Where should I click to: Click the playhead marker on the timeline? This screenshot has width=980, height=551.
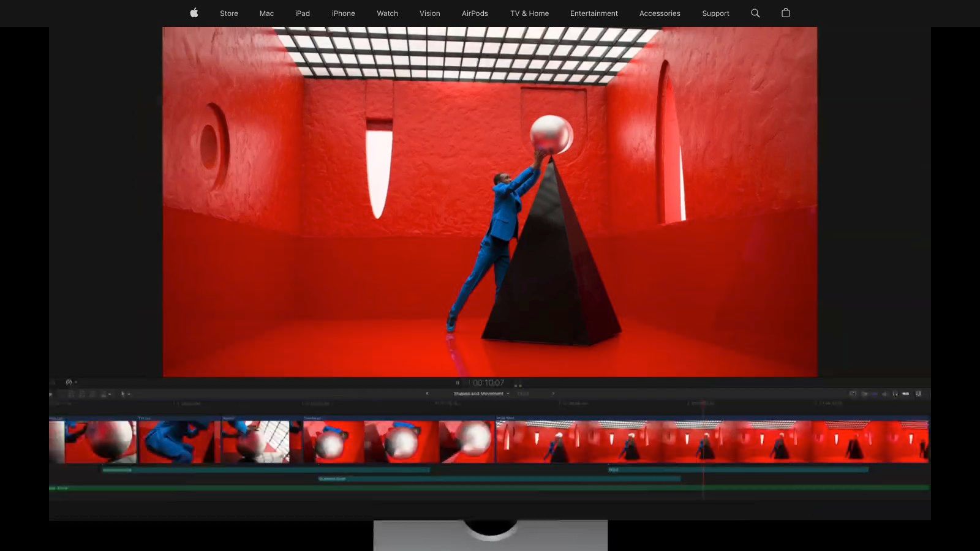point(703,441)
